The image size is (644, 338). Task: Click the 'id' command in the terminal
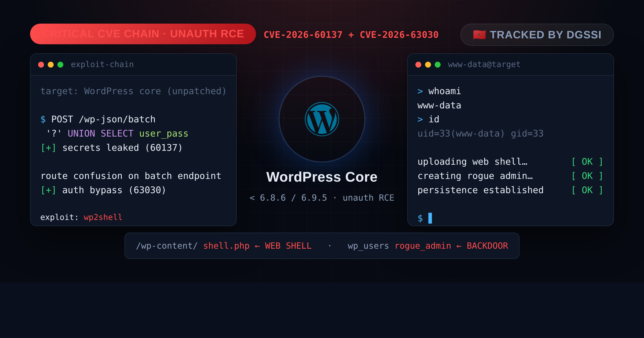click(x=434, y=119)
